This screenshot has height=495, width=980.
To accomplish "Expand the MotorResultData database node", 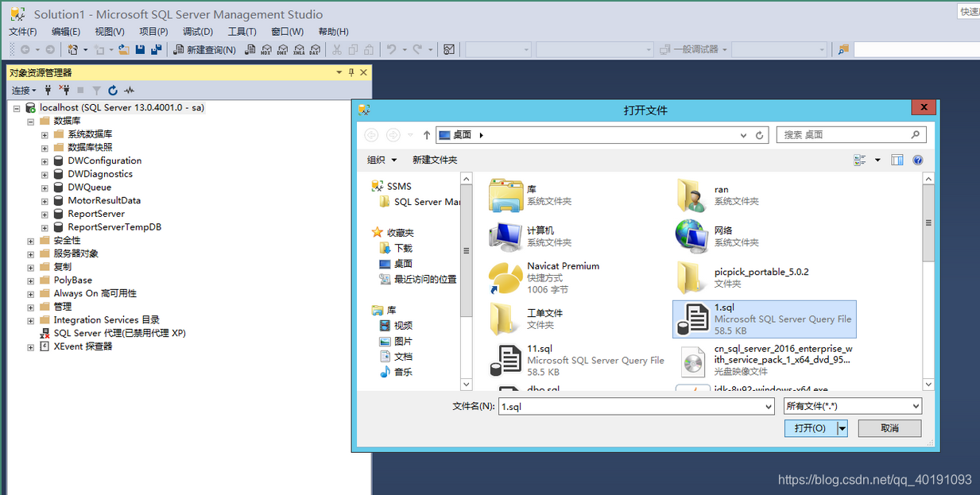I will point(44,200).
